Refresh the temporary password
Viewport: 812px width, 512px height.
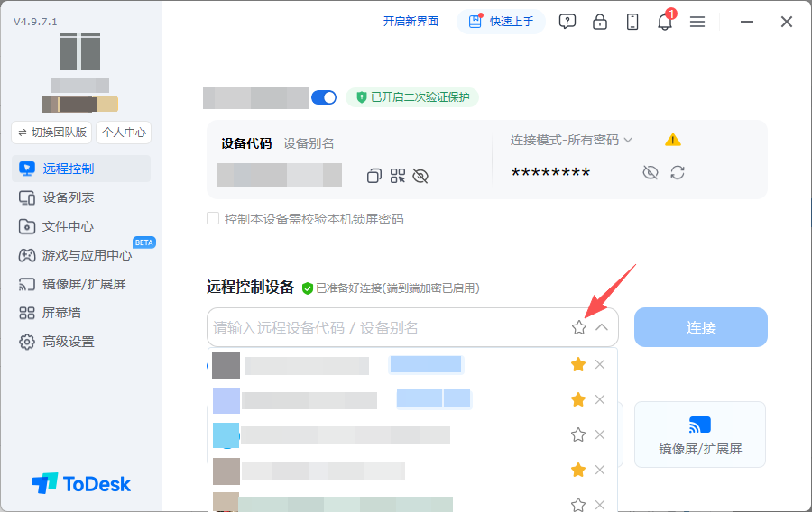tap(678, 172)
